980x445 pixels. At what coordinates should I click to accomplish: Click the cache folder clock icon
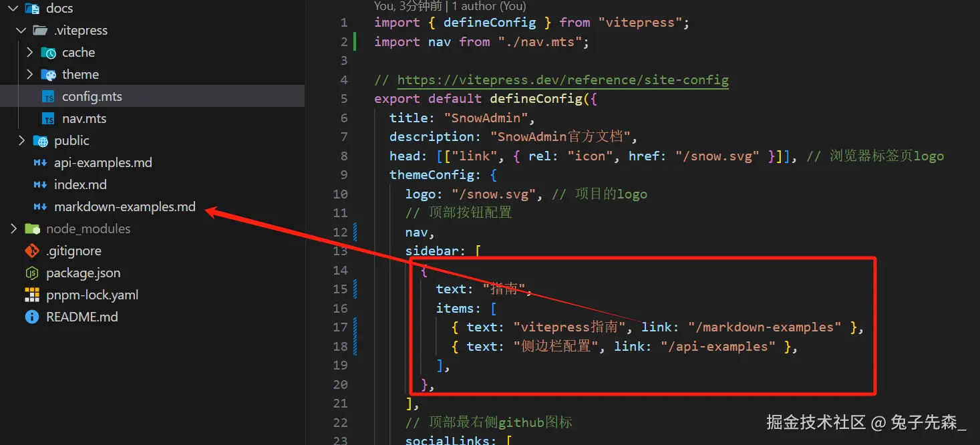tap(48, 53)
